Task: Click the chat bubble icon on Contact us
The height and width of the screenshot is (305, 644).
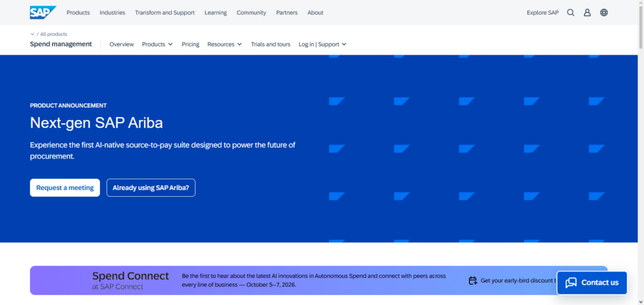Action: (x=571, y=283)
